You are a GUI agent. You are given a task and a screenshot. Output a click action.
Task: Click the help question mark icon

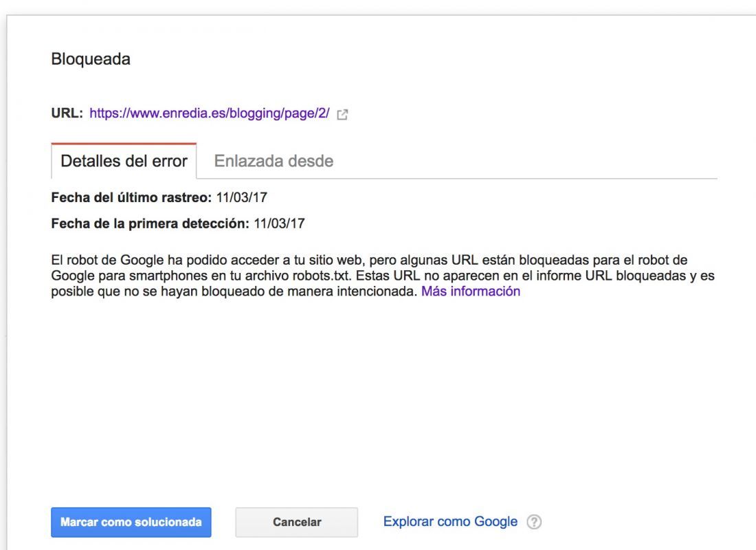tap(534, 522)
